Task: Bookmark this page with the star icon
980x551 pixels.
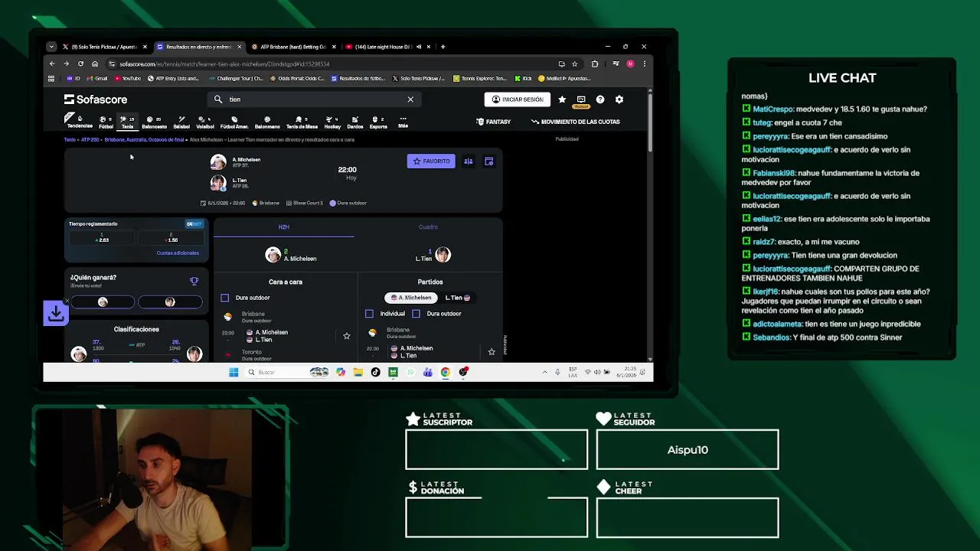Action: [x=574, y=64]
